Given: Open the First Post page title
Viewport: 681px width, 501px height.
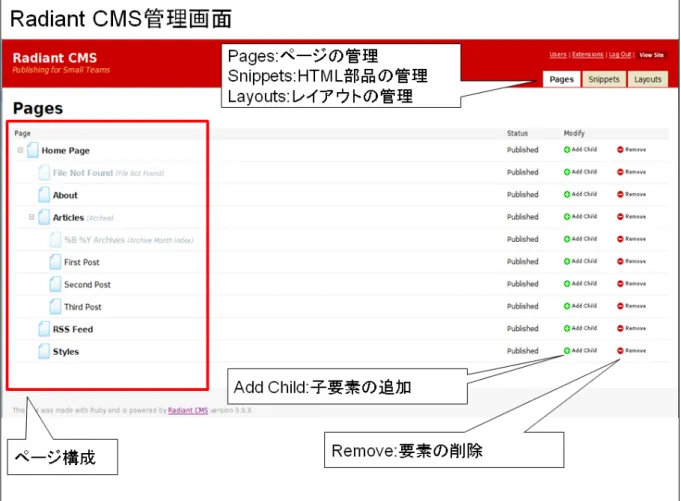Looking at the screenshot, I should point(82,262).
